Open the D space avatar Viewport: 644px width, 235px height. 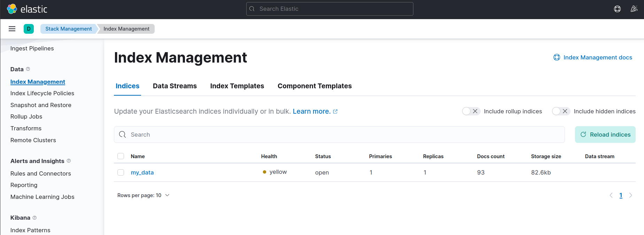(x=29, y=29)
